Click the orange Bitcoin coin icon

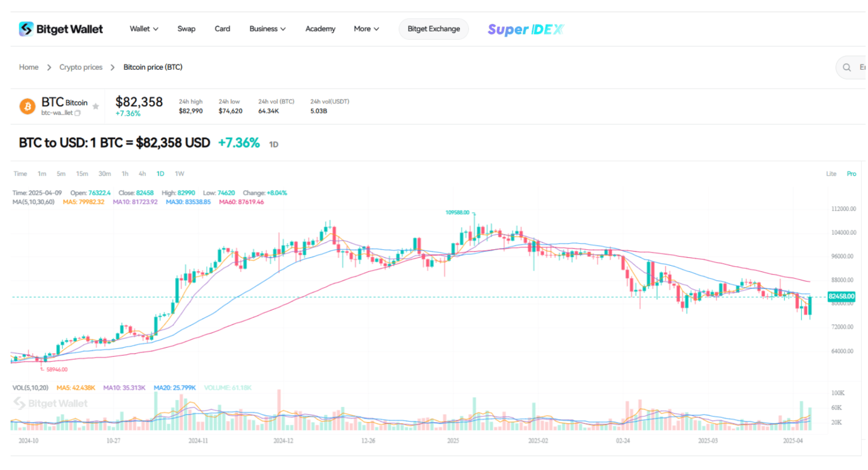[x=27, y=106]
